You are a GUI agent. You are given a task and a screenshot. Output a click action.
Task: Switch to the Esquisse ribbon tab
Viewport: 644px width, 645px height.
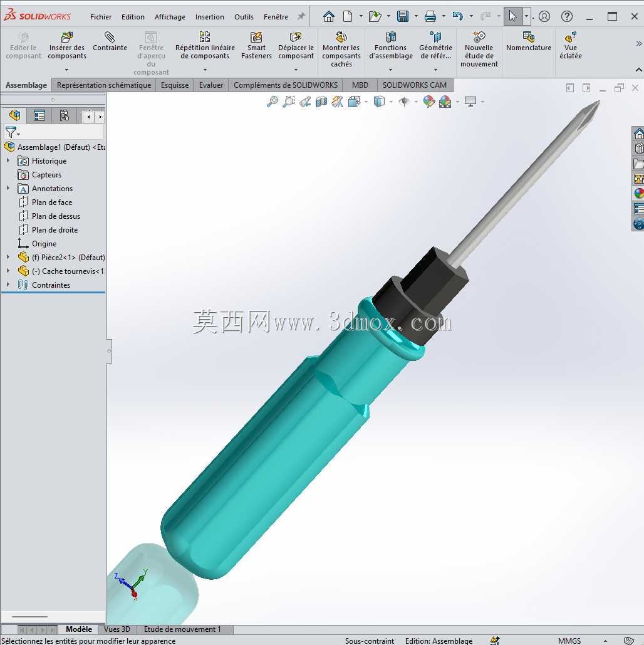click(175, 85)
